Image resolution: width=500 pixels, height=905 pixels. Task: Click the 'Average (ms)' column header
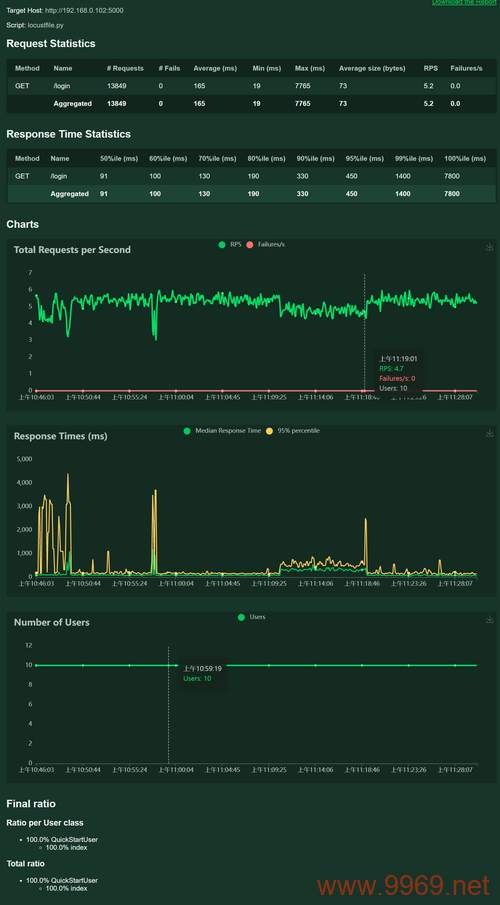point(215,68)
